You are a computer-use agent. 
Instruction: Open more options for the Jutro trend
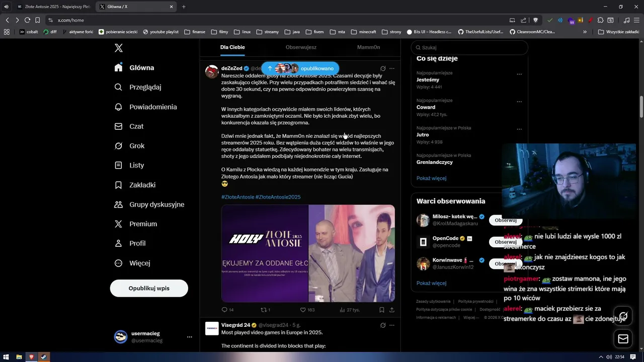click(519, 129)
